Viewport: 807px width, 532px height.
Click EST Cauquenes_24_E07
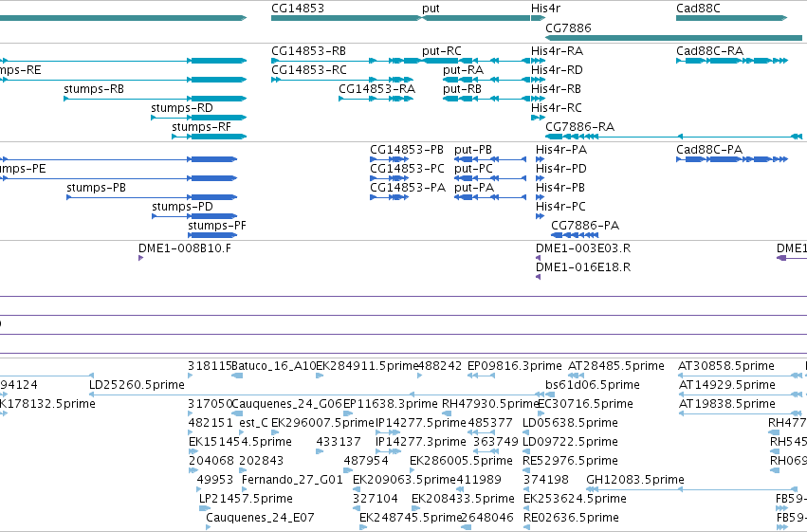point(208,527)
